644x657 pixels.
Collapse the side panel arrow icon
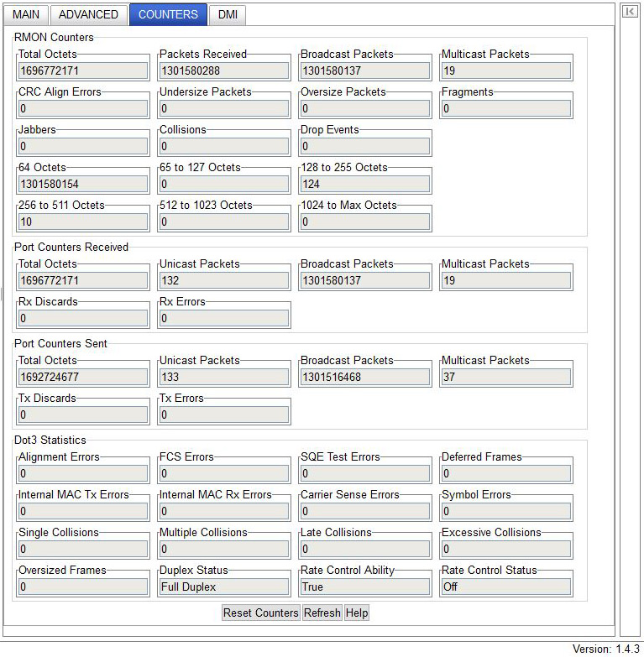pos(629,12)
